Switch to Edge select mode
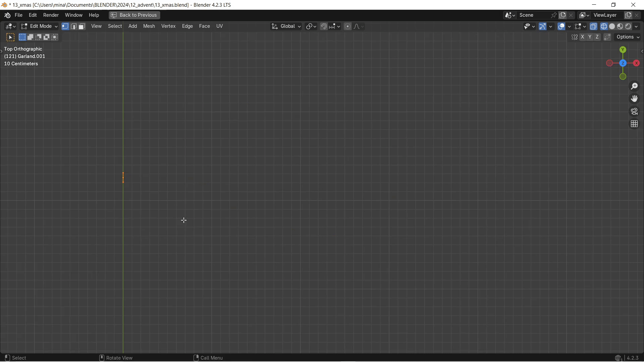Viewport: 644px width, 362px height. point(73,26)
